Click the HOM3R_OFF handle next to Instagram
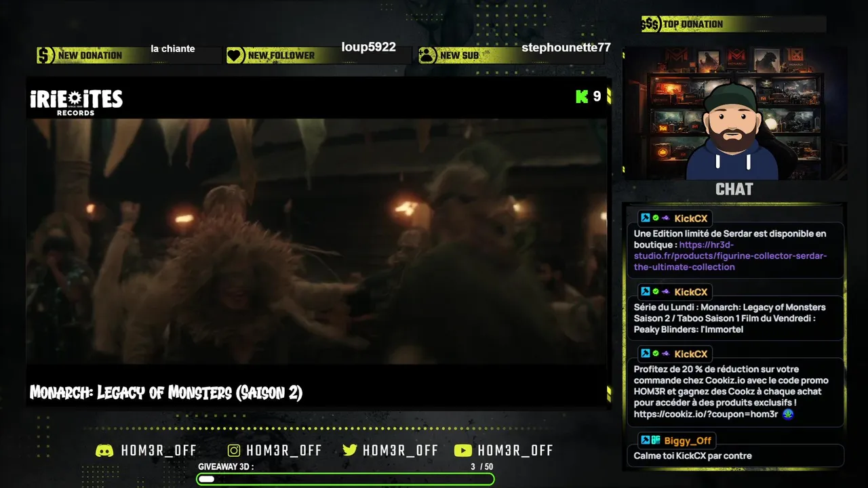The image size is (868, 488). (284, 451)
